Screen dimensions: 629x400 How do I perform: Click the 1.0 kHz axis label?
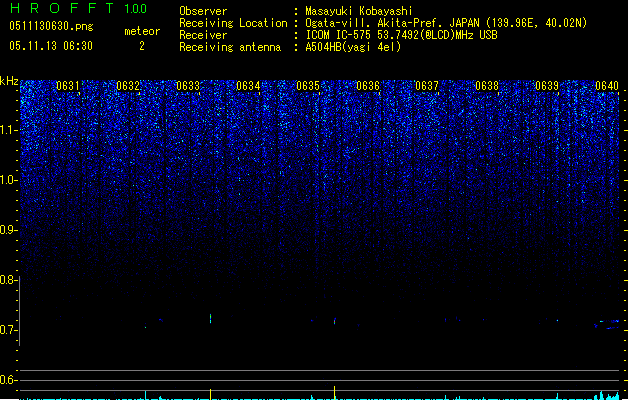click(8, 180)
